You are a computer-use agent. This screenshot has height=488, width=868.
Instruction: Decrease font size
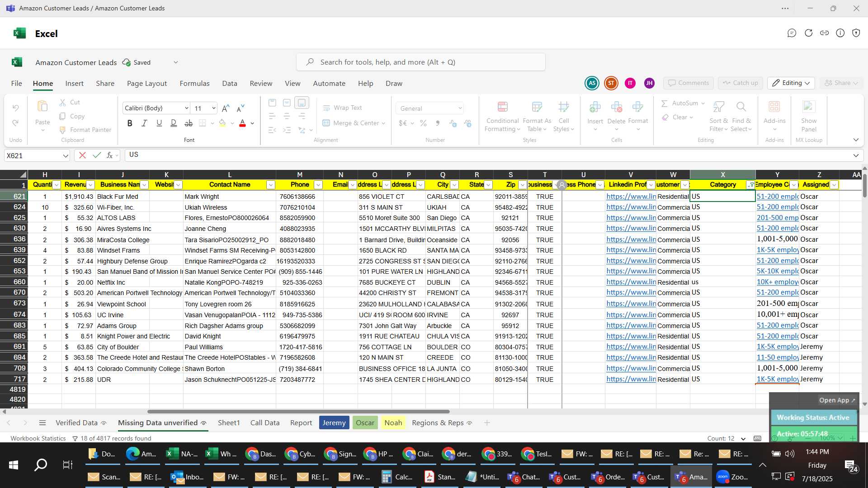[241, 108]
